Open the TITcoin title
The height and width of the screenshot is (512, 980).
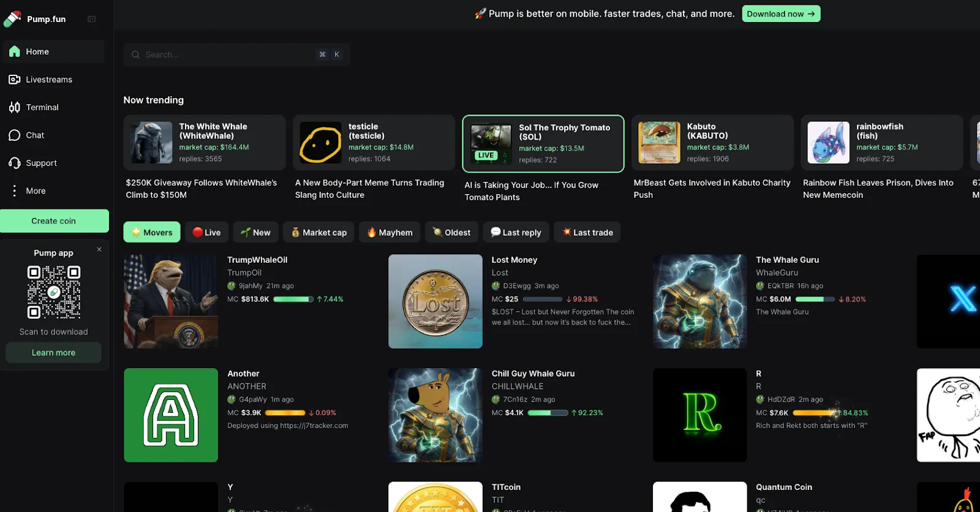click(x=506, y=487)
